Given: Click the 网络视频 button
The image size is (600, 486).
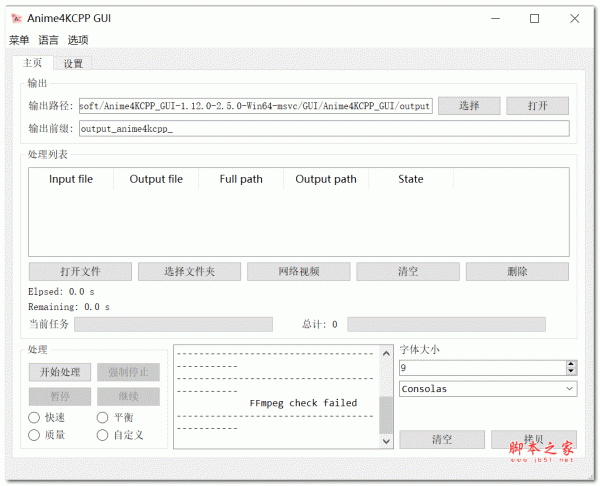Looking at the screenshot, I should 298,271.
